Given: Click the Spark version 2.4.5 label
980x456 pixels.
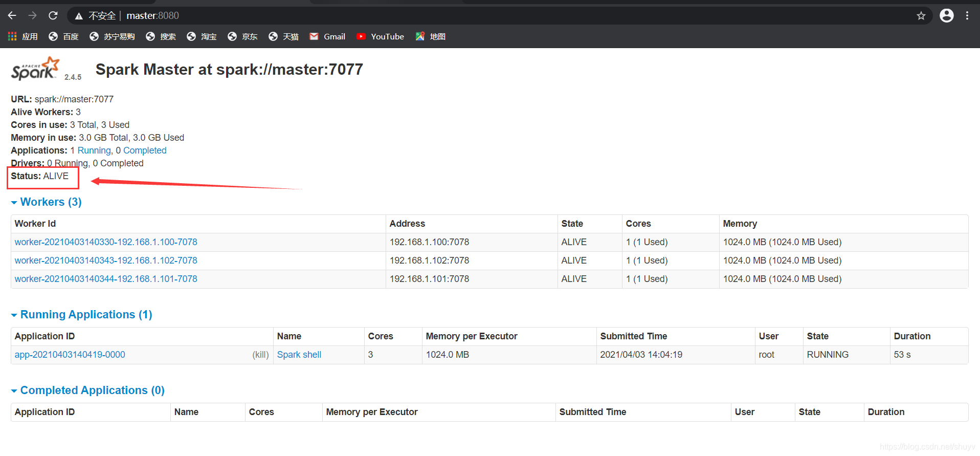Looking at the screenshot, I should 73,77.
